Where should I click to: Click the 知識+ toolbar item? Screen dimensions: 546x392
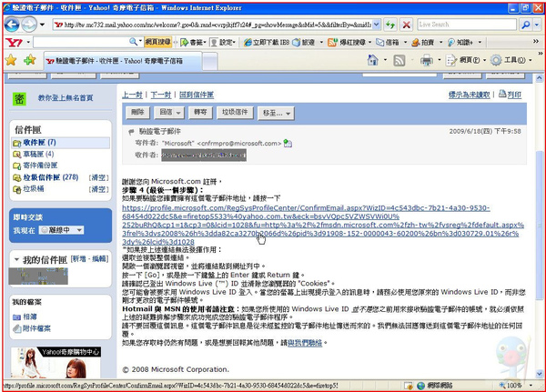(x=460, y=43)
